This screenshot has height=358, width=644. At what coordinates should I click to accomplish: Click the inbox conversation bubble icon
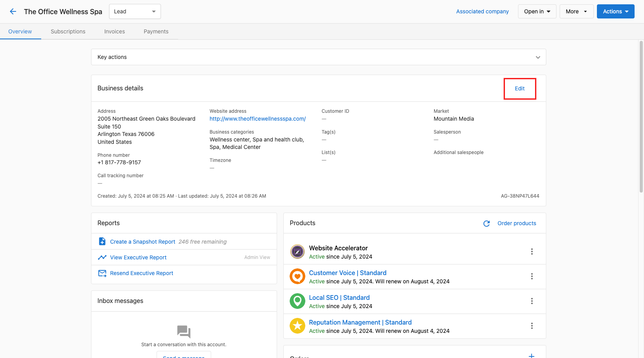(x=184, y=332)
